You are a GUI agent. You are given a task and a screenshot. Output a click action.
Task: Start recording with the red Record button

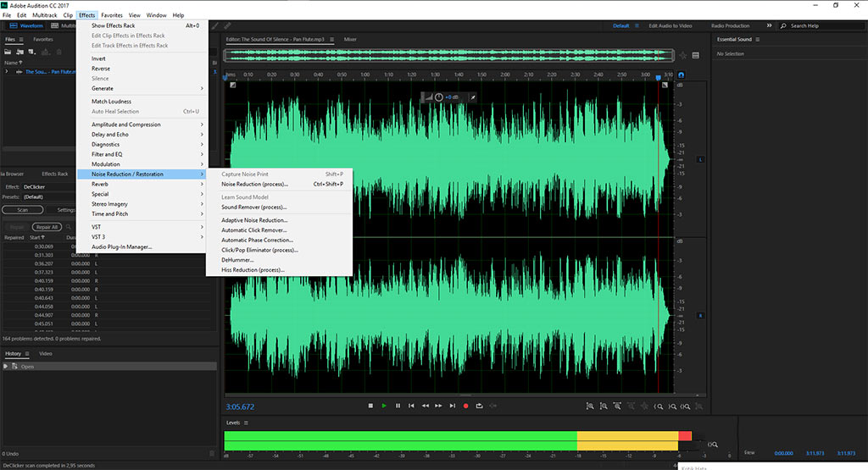465,406
